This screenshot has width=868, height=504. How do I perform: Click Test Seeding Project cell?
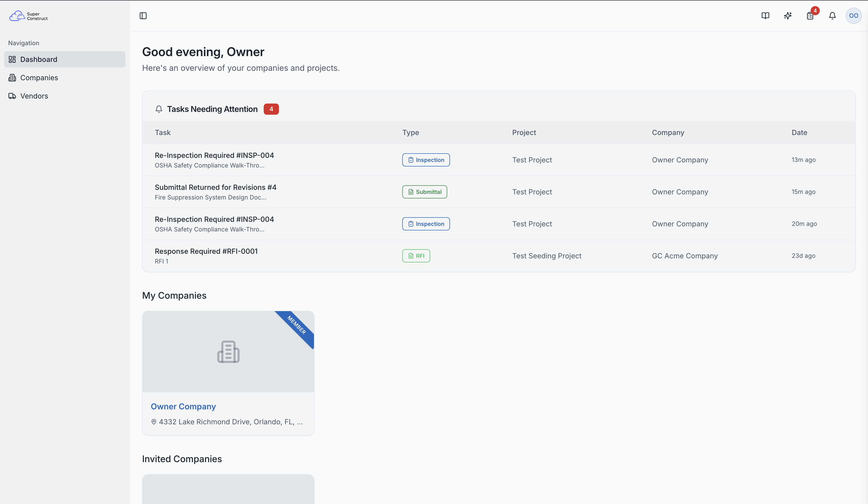(547, 256)
